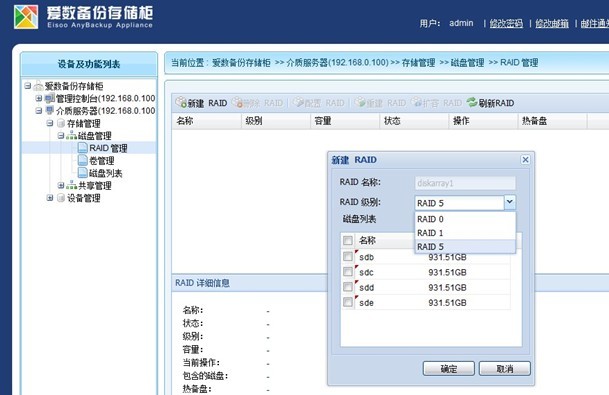The height and width of the screenshot is (395, 609).
Task: Click the 新建 RAID toolbar button
Action: pyautogui.click(x=201, y=103)
